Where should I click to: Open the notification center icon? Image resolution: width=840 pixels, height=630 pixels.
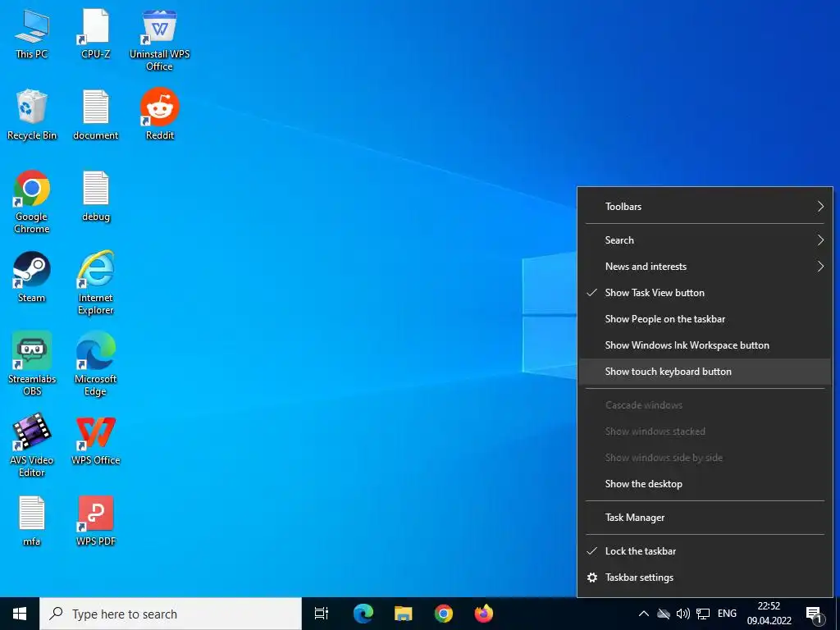click(x=815, y=615)
